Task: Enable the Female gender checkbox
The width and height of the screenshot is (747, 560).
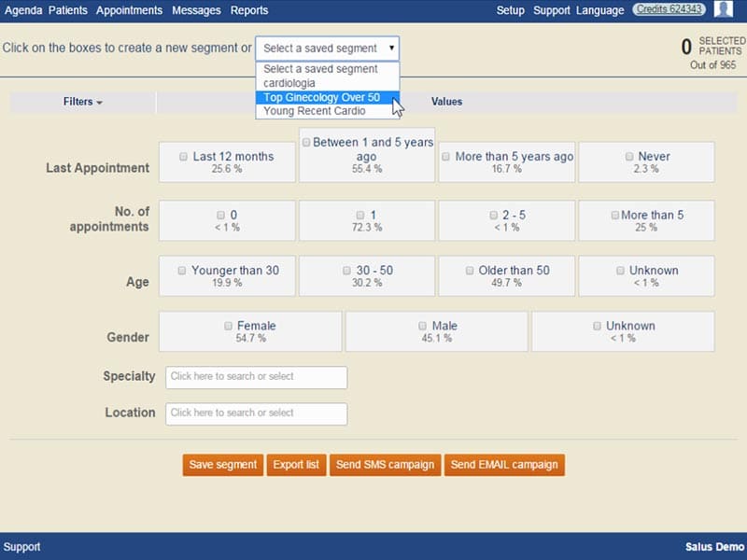Action: pyautogui.click(x=228, y=327)
